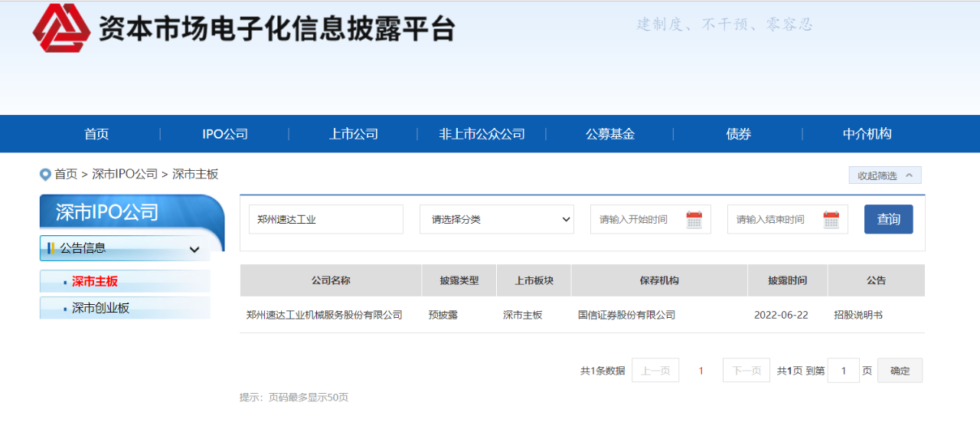980x442 pixels.
Task: Open IPO公司 navigation menu
Action: pos(225,134)
